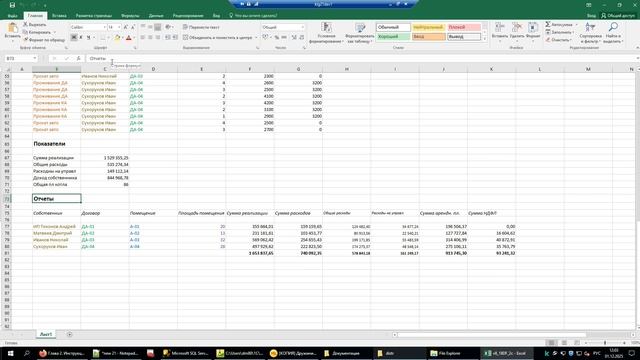Apply percent style format
Screen dimensions: 640x360
pyautogui.click(x=277, y=38)
